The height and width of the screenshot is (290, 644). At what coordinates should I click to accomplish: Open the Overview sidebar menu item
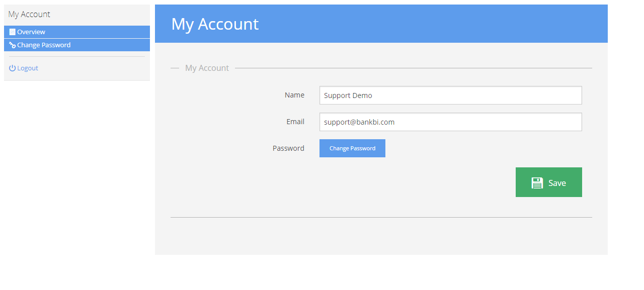coord(77,32)
